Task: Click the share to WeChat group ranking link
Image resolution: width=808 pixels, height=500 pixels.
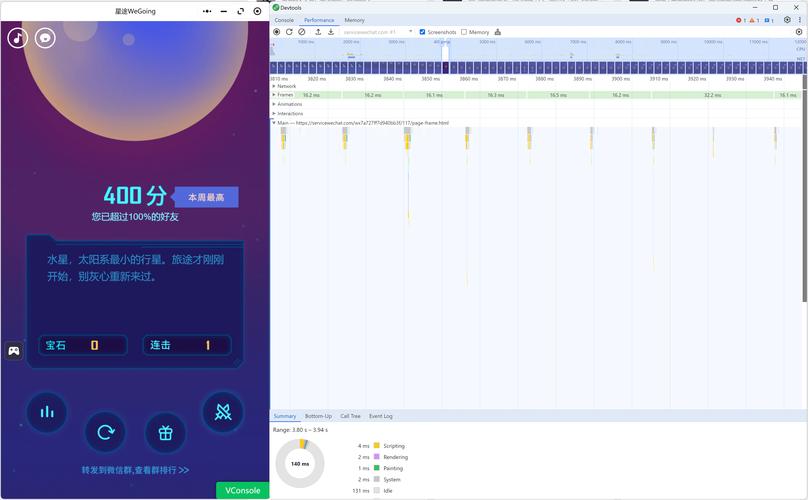Action: click(x=135, y=470)
